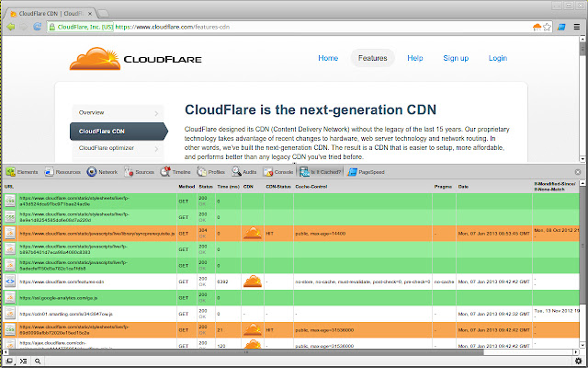
Task: Switch to the Sources tab
Action: tap(139, 172)
